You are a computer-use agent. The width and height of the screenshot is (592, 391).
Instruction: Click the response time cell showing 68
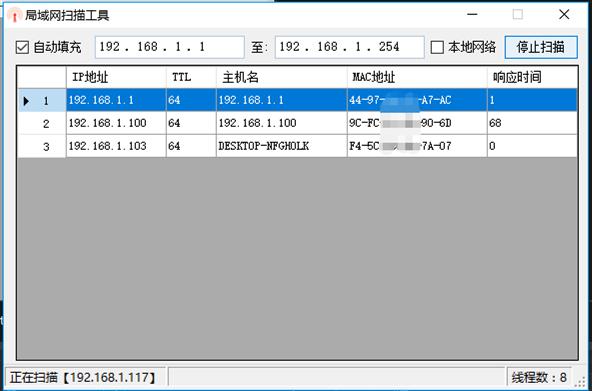[x=532, y=123]
